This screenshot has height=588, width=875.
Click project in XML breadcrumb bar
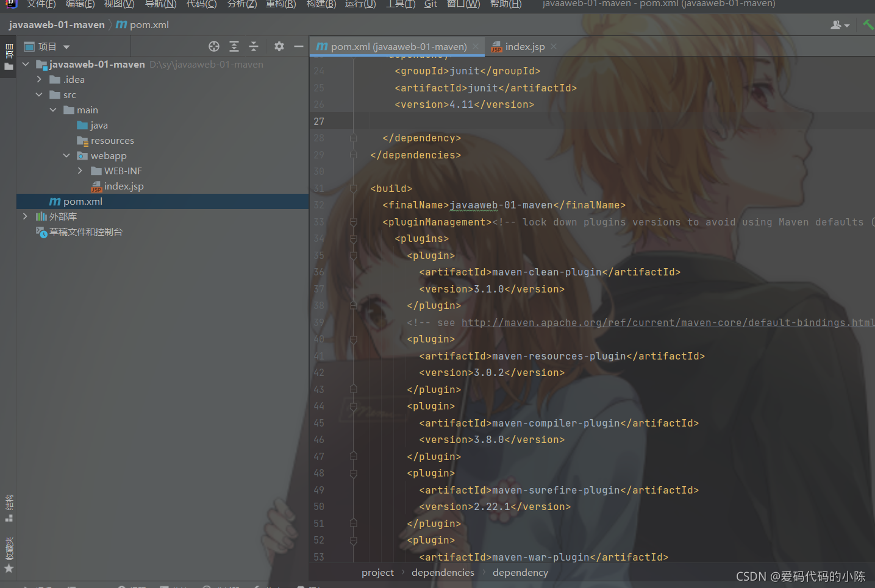tap(377, 573)
